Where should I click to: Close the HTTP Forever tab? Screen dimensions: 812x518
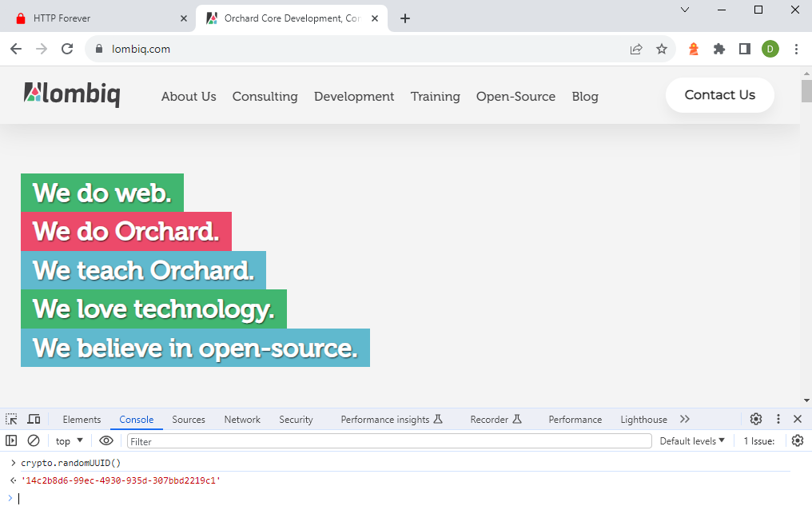click(183, 18)
